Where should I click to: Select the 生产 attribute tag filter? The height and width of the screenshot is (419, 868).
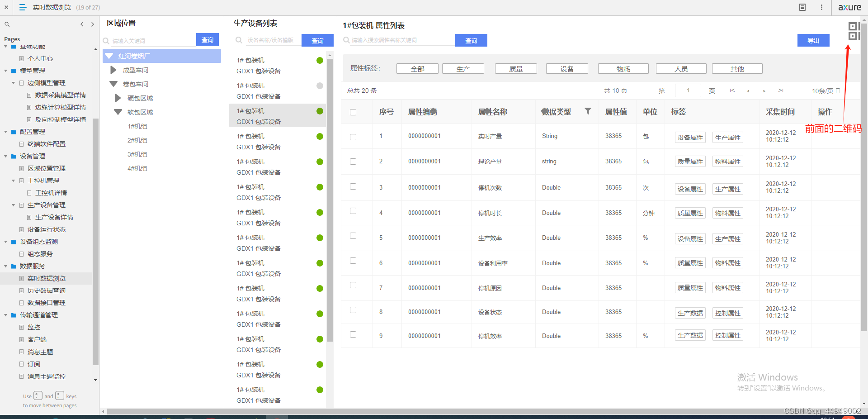pos(463,69)
